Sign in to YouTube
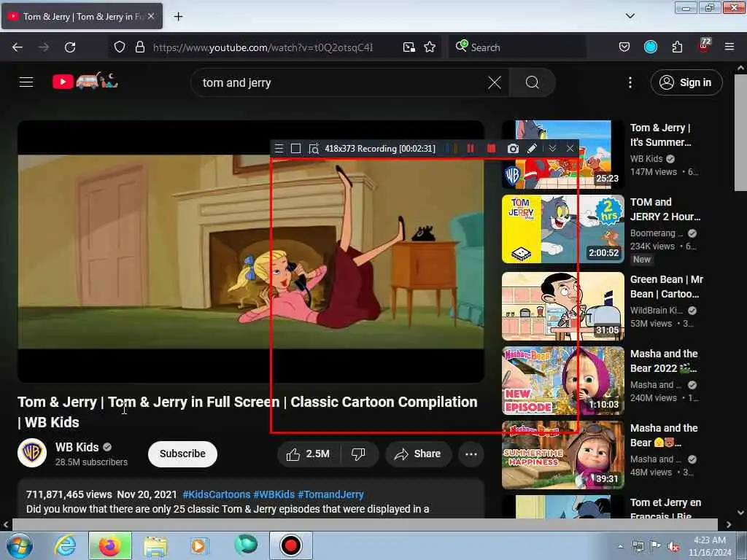747x560 pixels. [x=686, y=82]
